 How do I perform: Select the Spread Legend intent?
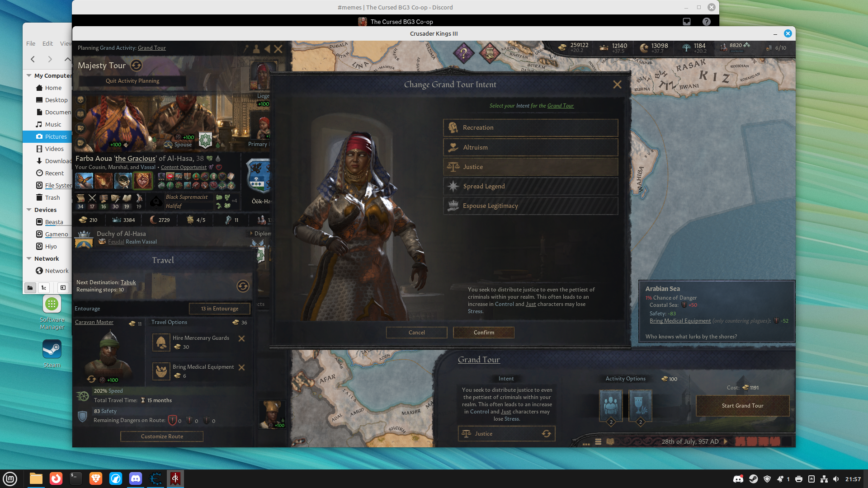pos(531,186)
